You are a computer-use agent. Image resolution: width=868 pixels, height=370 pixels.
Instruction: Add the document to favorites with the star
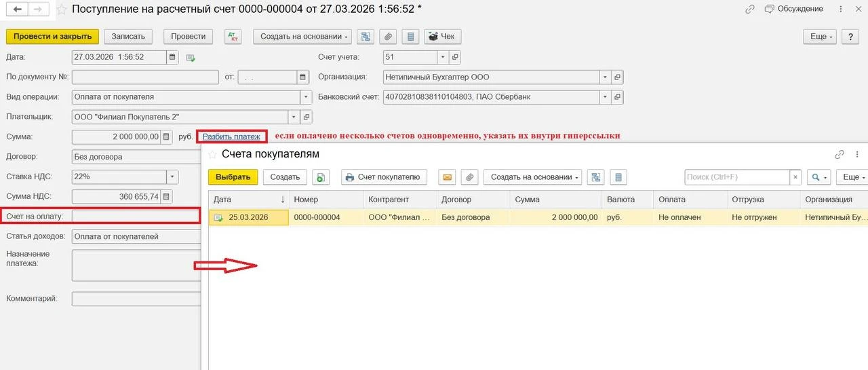pyautogui.click(x=62, y=10)
